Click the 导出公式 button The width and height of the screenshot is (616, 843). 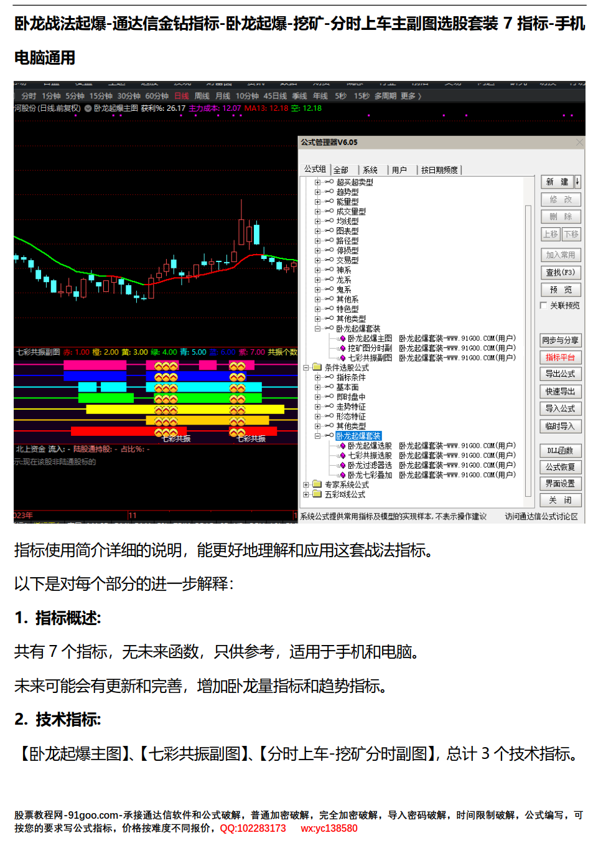click(x=561, y=374)
